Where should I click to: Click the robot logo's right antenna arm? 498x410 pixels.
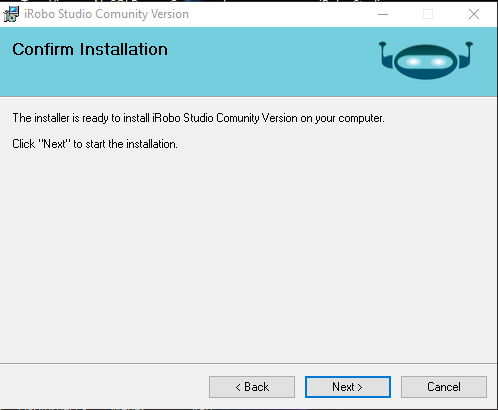coord(466,55)
